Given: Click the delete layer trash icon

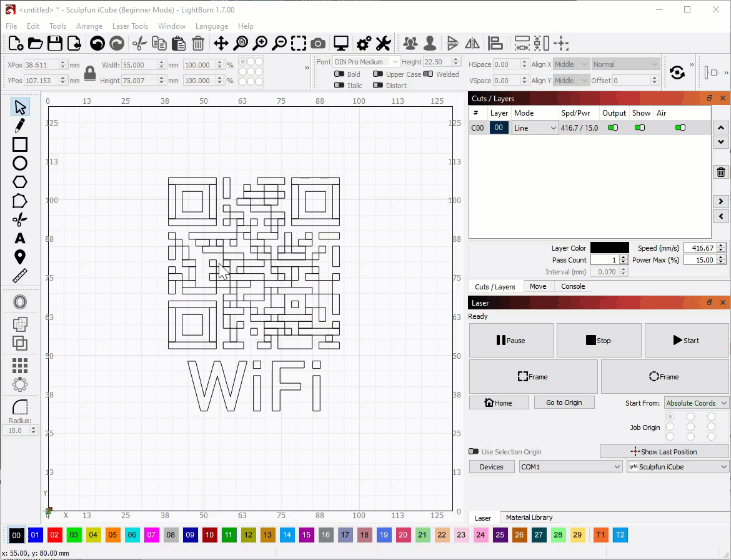Looking at the screenshot, I should (x=721, y=172).
